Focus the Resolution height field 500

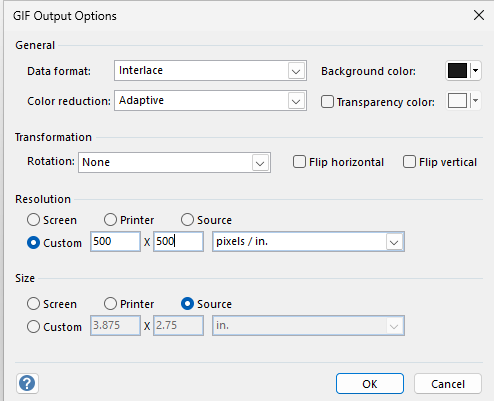point(178,242)
